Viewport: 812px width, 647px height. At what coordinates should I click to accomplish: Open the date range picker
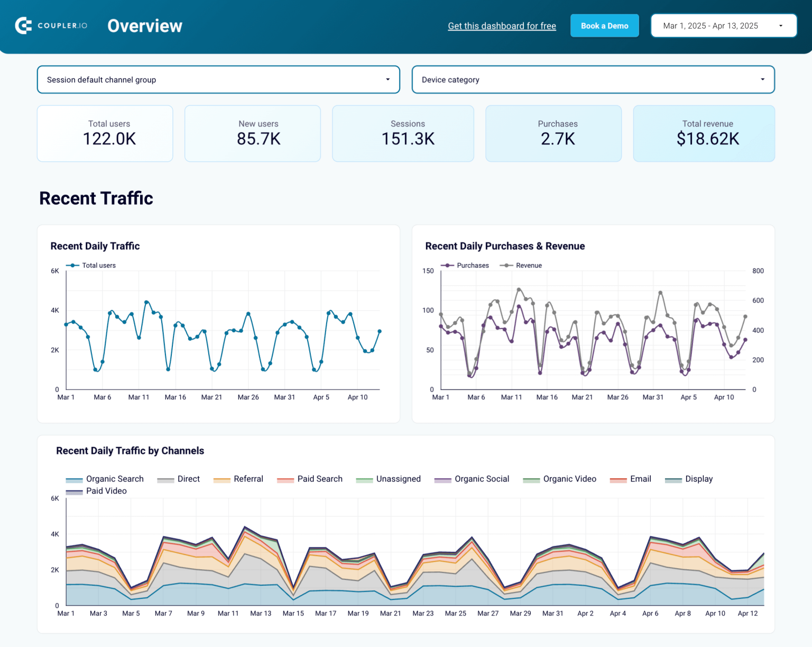click(723, 25)
